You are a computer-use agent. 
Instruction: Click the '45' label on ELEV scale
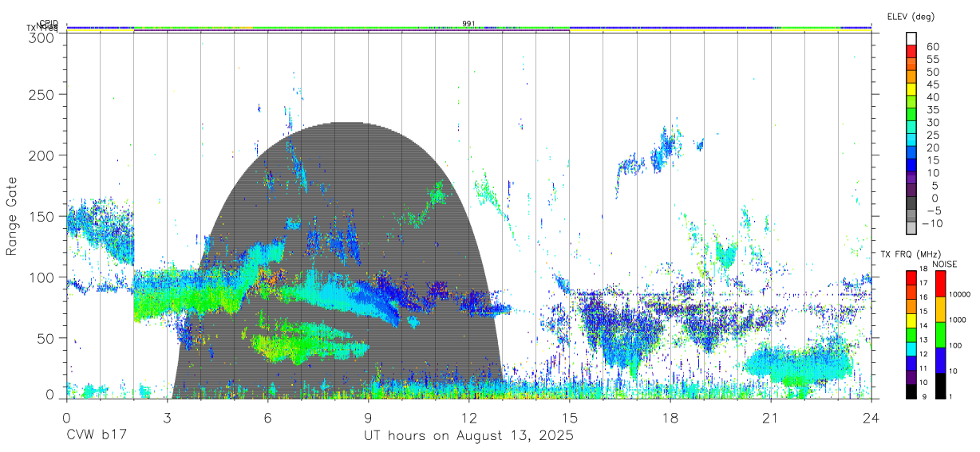(x=931, y=85)
